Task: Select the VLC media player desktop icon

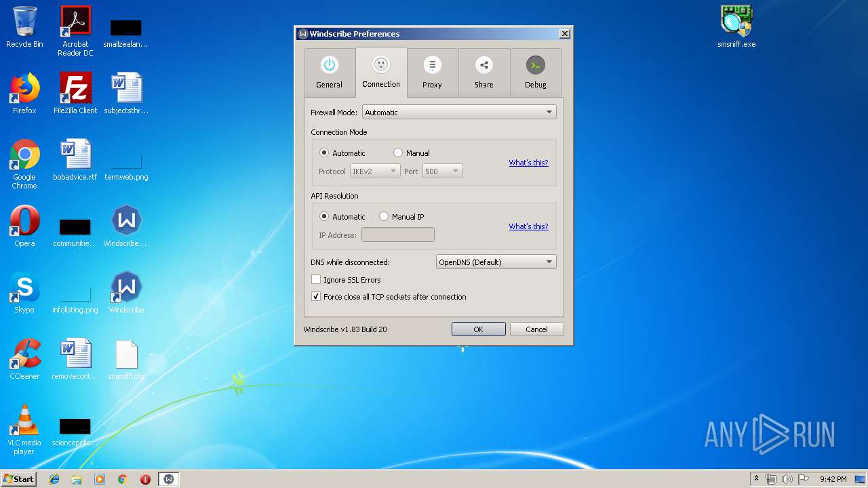Action: [24, 430]
